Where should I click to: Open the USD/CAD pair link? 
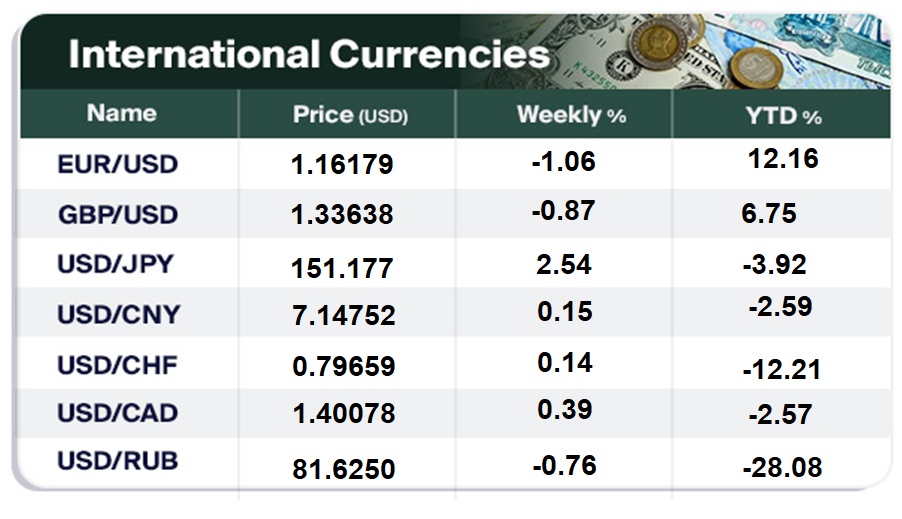117,412
